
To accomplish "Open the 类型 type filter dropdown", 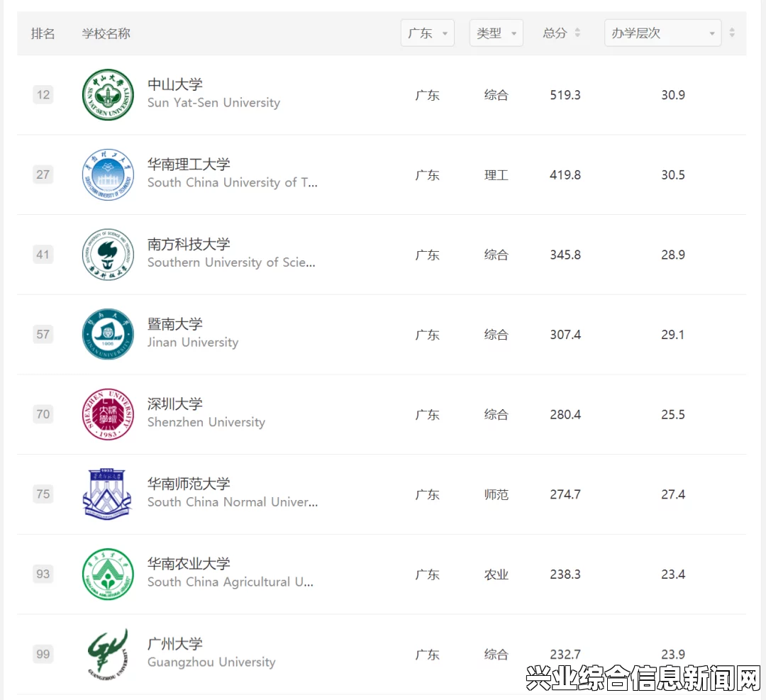I will [496, 33].
